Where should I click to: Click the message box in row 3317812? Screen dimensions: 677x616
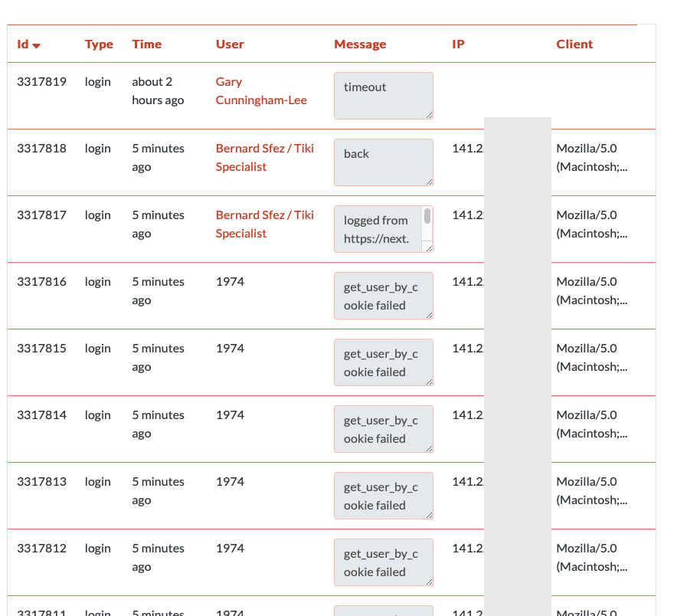[x=384, y=562]
